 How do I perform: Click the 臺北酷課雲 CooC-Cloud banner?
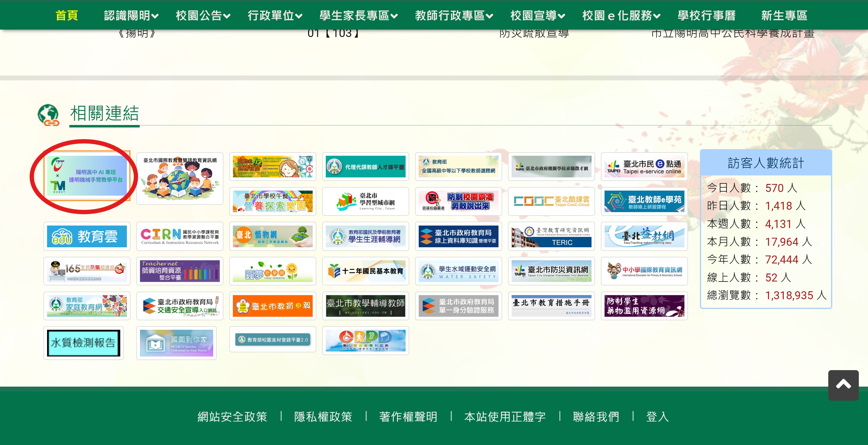(551, 201)
